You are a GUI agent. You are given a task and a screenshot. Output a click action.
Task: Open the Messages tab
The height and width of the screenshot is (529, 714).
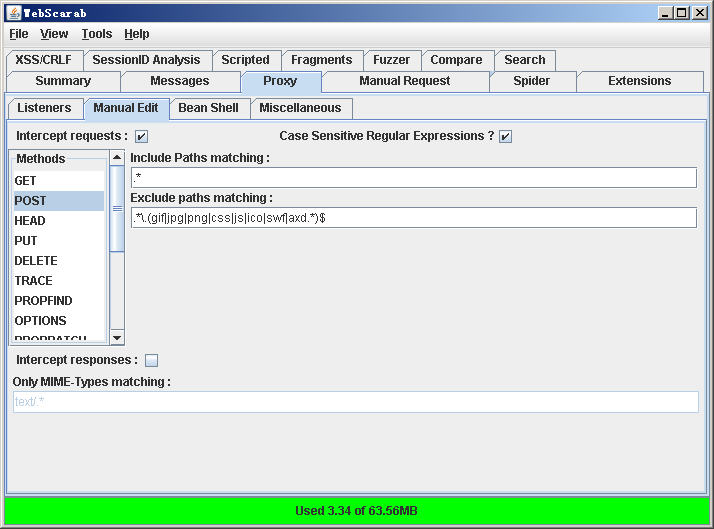(x=180, y=81)
